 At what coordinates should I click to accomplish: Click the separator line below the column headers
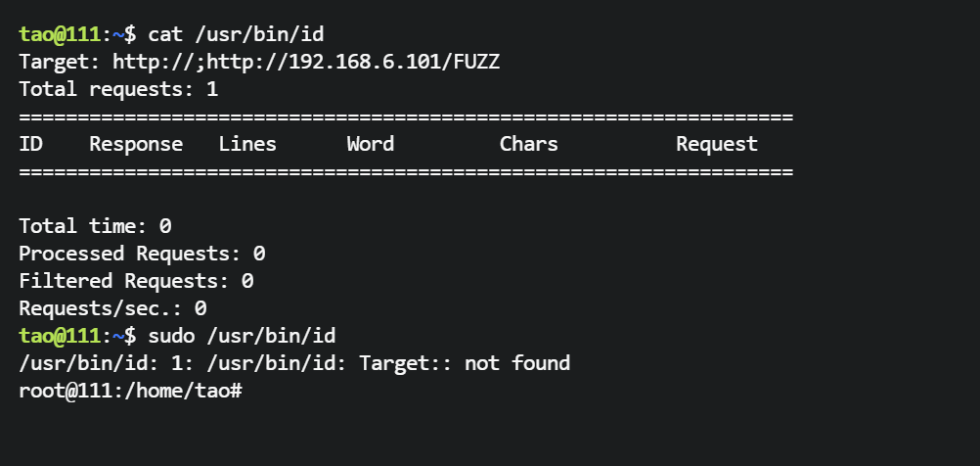point(405,171)
